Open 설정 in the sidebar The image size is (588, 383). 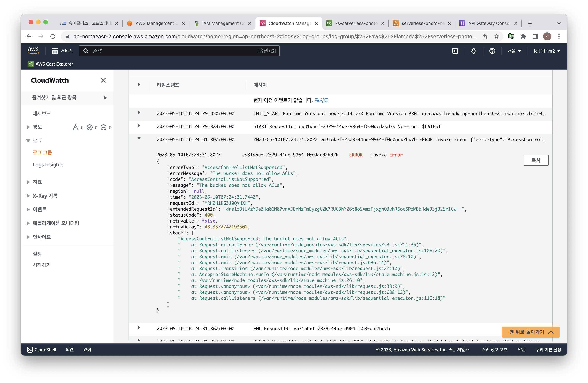37,254
